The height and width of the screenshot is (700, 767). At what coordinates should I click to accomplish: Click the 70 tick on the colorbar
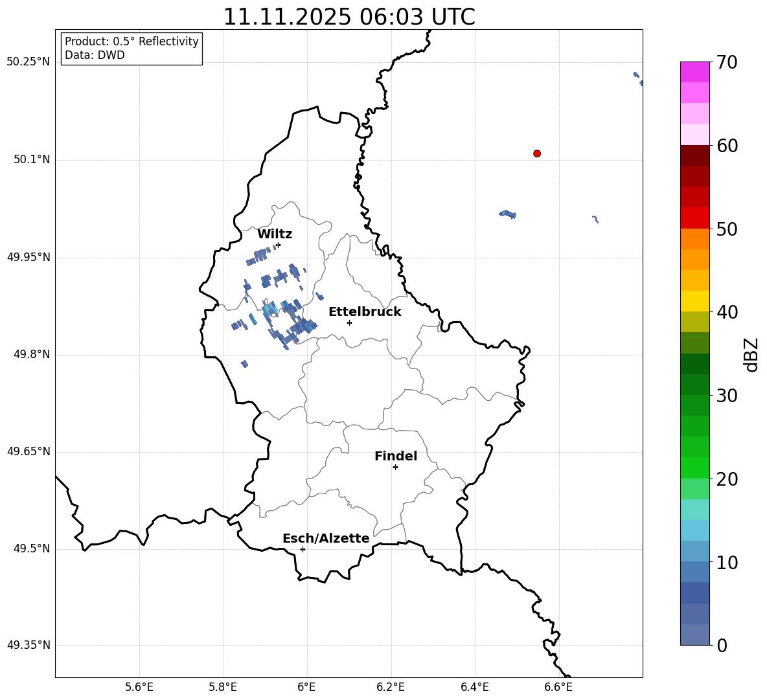coord(727,62)
